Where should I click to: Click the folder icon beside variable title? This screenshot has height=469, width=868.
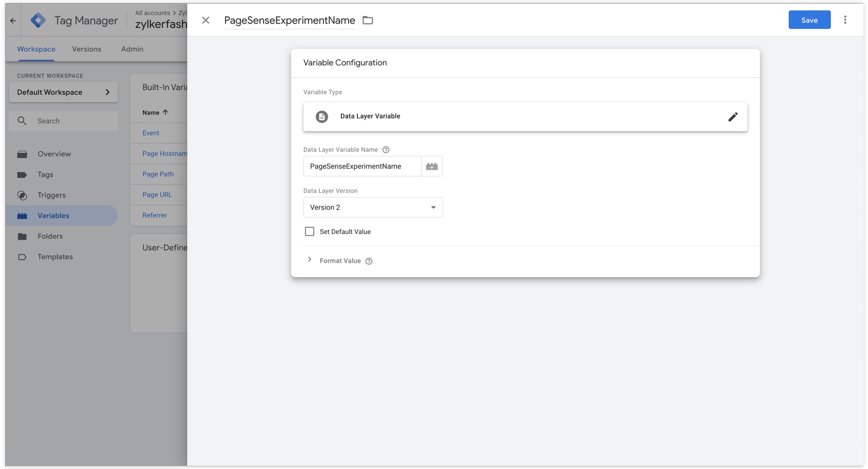(368, 21)
